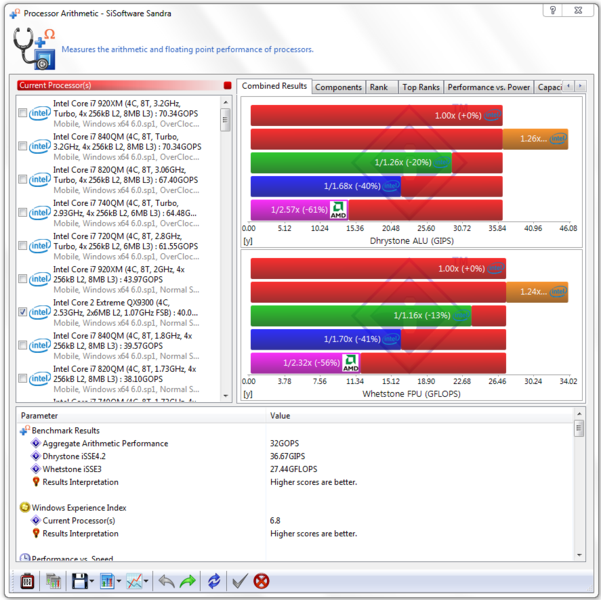Click the [y] axis toggle under Dhrystone chart
Screen dimensions: 601x600
248,241
